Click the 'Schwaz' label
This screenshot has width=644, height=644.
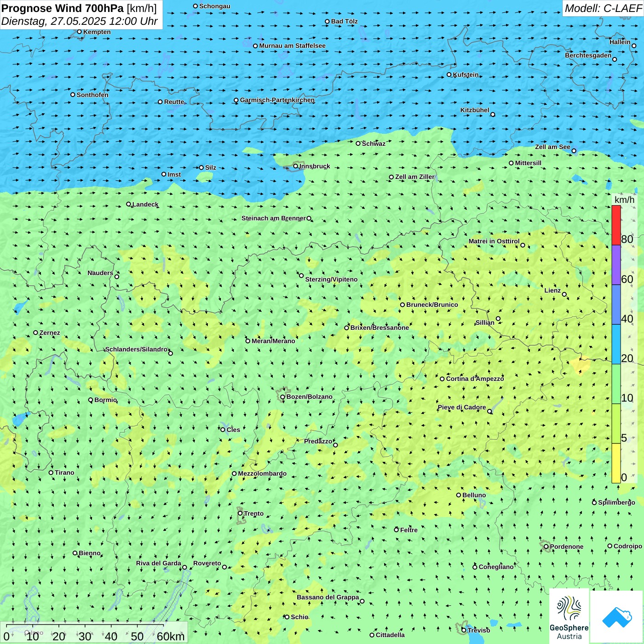coord(374,144)
